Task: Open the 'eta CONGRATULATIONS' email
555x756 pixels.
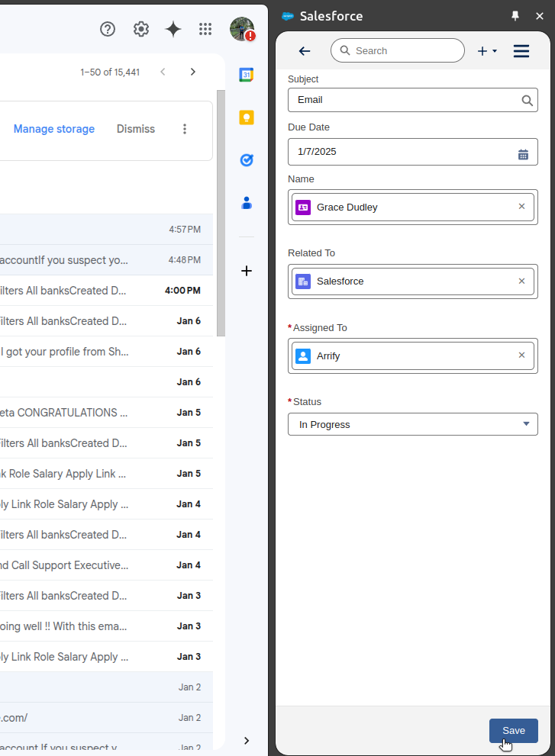Action: point(106,413)
